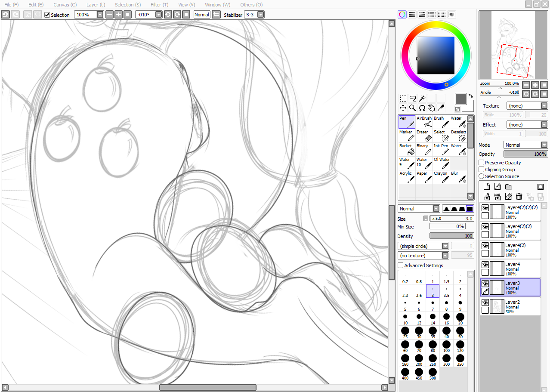Select brush size preset 500
The image size is (550, 392).
[433, 374]
